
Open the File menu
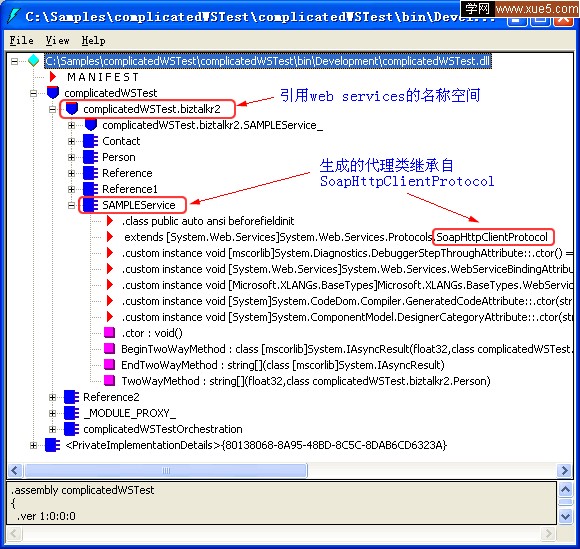pos(21,40)
